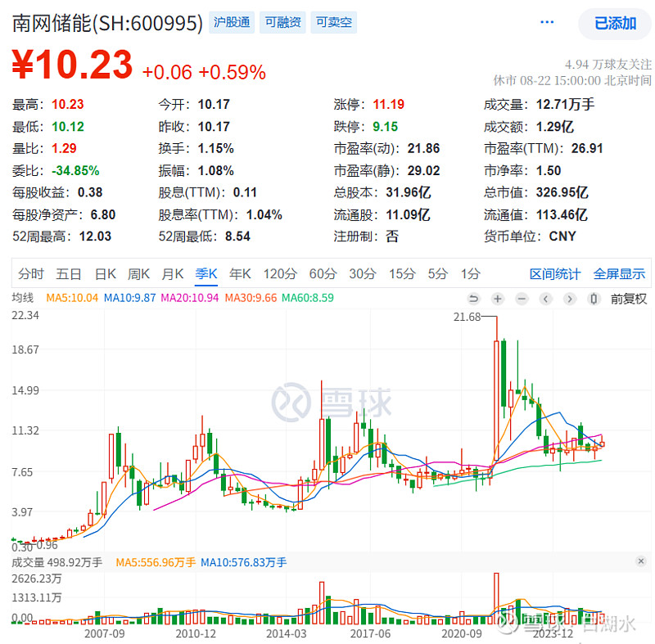This screenshot has width=655, height=644.
Task: Click the 成交量 value 12.71万手
Action: [x=565, y=105]
